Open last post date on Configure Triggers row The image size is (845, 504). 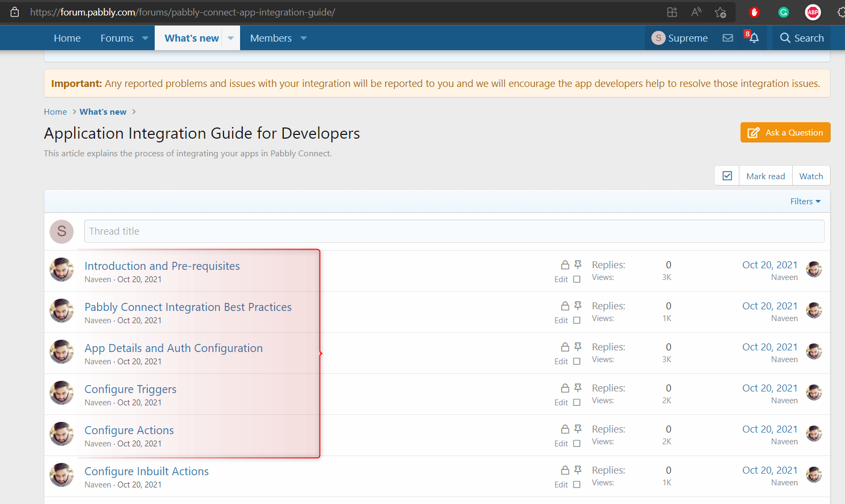tap(770, 388)
